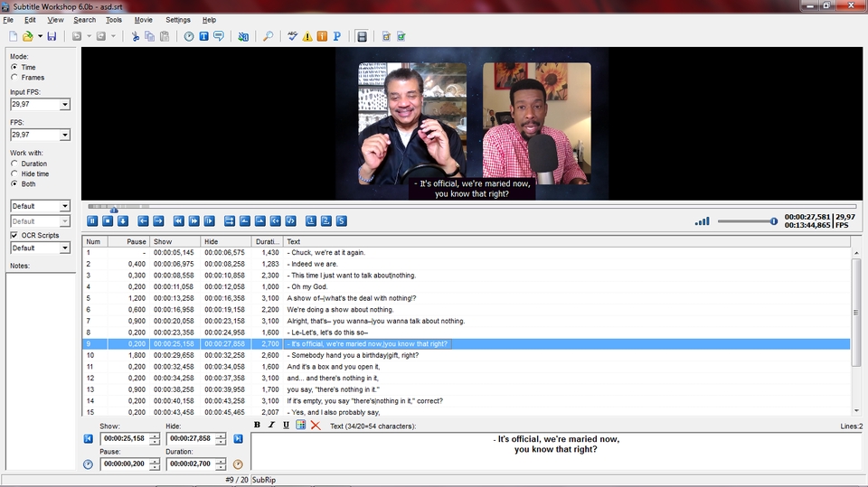
Task: Select Hide time under Work with
Action: (x=14, y=173)
